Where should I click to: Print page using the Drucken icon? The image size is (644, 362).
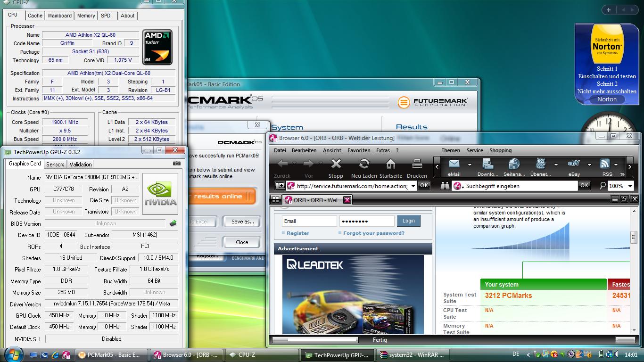click(417, 164)
